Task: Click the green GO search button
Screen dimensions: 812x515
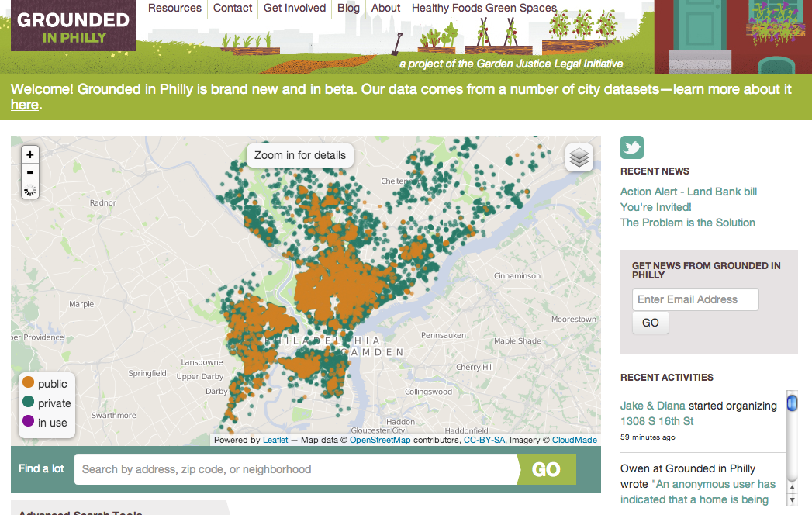Action: coord(546,469)
